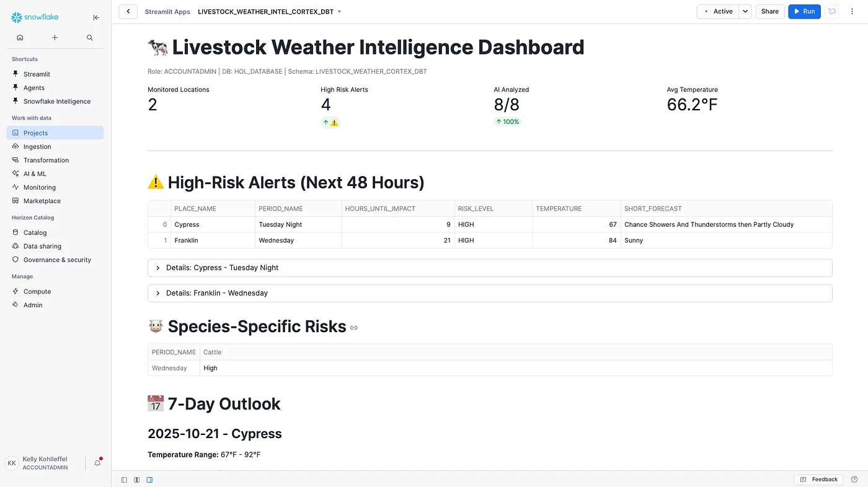Screen dimensions: 868x487
Task: Click the Tuesday Night cell
Action: coord(298,224)
